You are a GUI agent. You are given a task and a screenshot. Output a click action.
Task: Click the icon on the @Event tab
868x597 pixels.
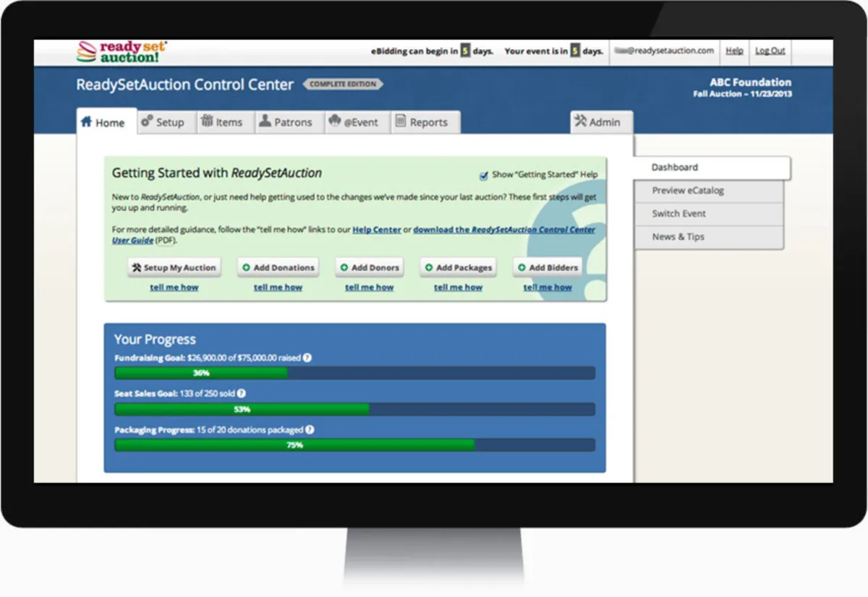click(x=334, y=121)
